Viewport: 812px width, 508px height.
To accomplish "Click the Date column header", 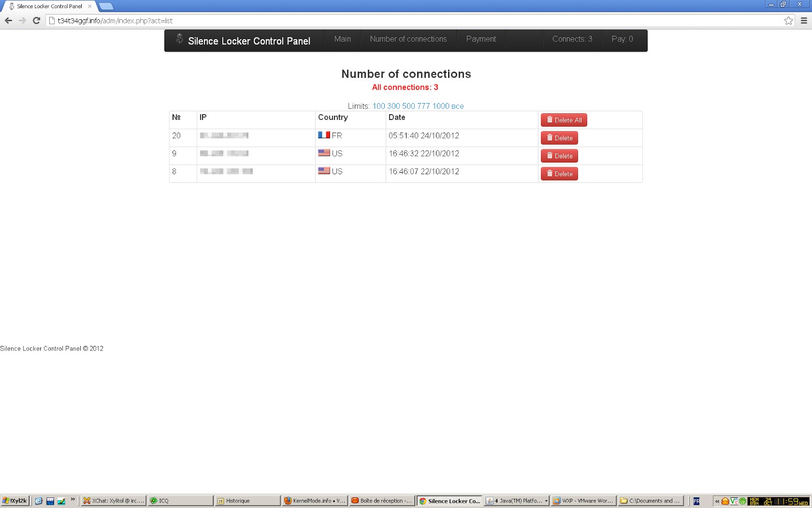I will (x=397, y=117).
